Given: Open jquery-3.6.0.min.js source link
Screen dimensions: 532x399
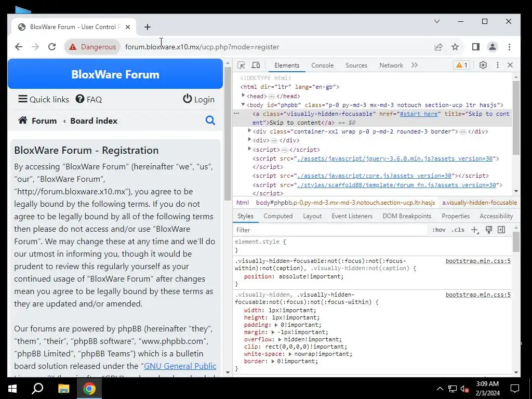Looking at the screenshot, I should [395, 158].
